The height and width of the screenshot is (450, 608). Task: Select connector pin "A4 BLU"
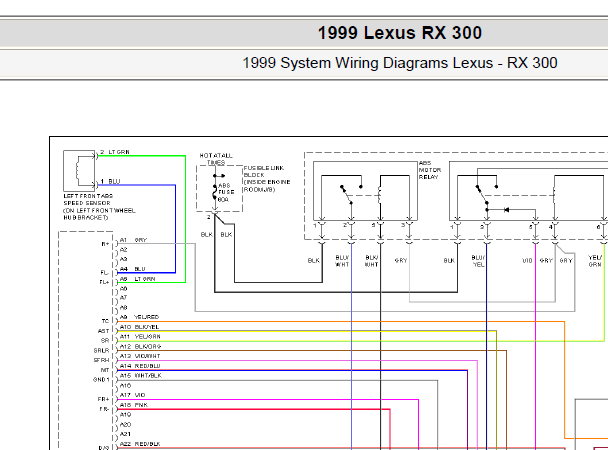click(x=133, y=269)
